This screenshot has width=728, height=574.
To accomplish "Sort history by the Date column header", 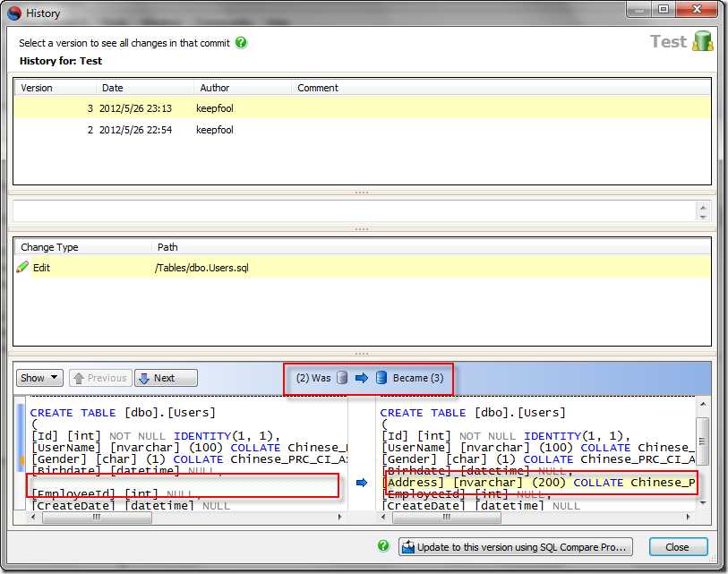I will (113, 88).
